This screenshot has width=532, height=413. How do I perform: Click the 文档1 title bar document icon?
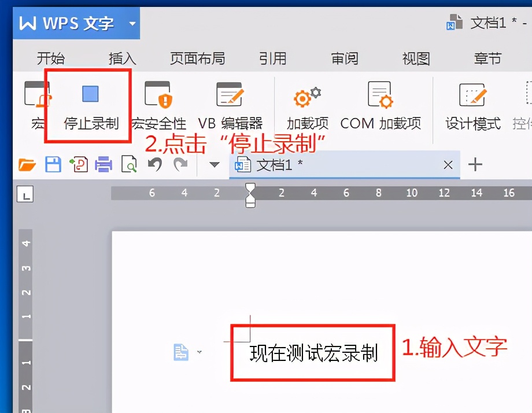(455, 22)
